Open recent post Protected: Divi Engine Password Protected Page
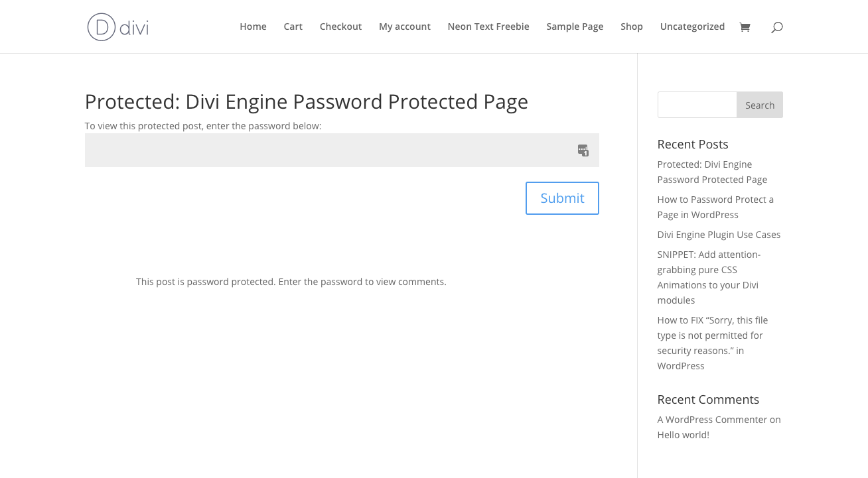The image size is (868, 478). coord(712,172)
